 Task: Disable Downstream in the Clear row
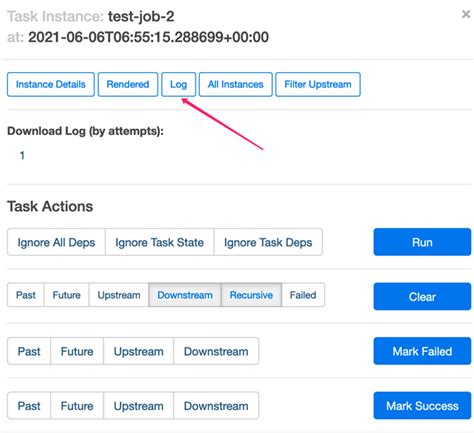coord(185,295)
